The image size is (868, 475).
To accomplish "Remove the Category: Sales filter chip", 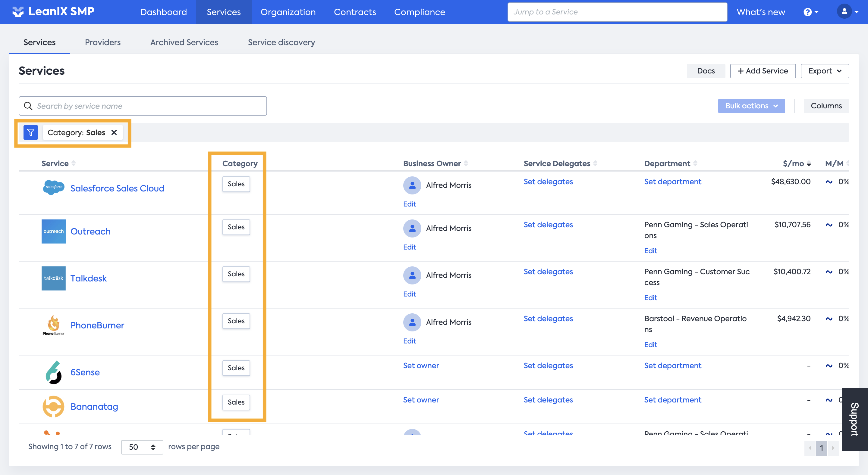I will (114, 132).
